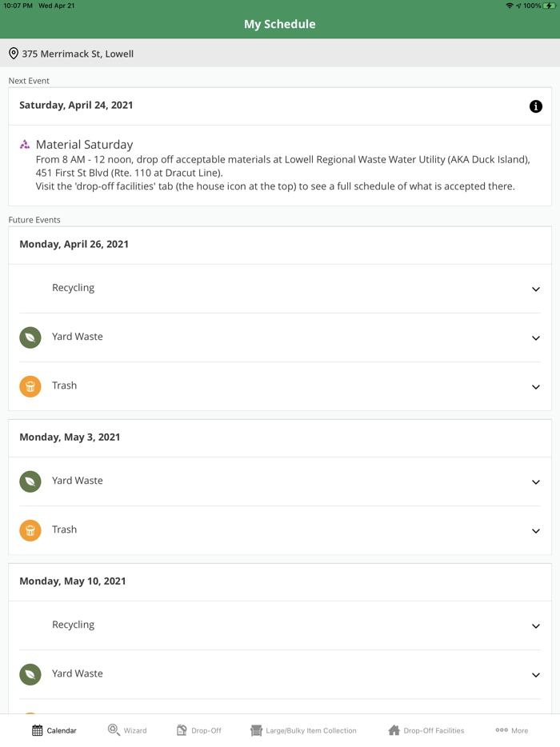This screenshot has width=560, height=747.
Task: Expand Yard Waste chevron for May 3
Action: [x=536, y=481]
